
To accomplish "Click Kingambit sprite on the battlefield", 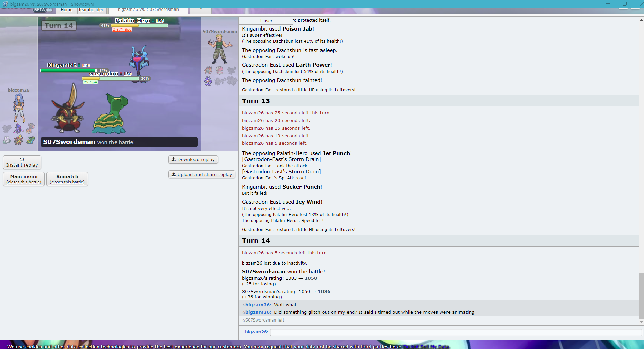I will point(68,109).
